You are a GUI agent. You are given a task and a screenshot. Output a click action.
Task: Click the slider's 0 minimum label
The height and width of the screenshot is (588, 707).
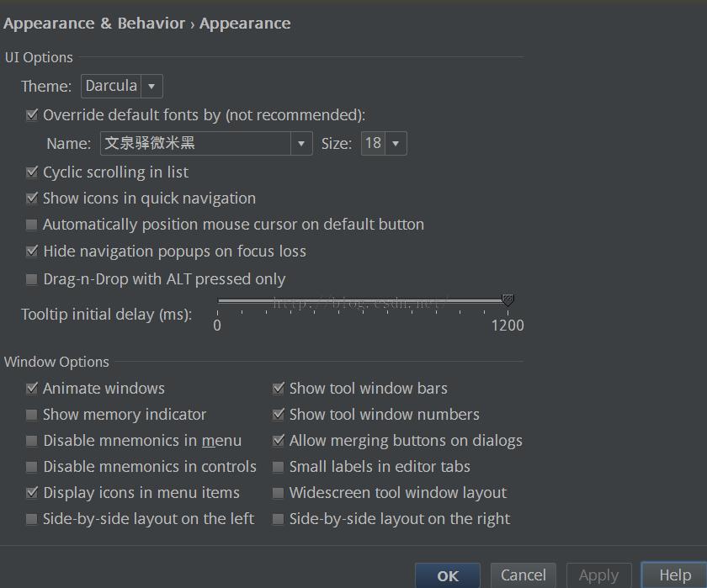click(x=217, y=326)
